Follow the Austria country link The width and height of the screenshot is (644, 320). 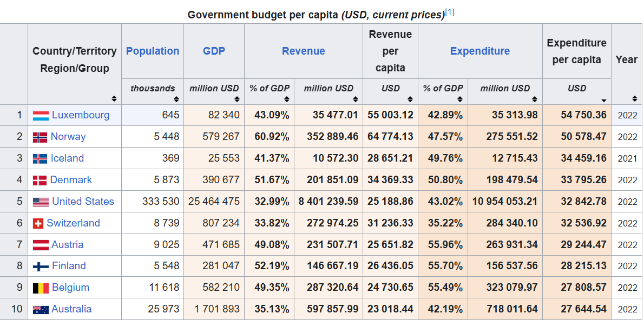coord(67,244)
